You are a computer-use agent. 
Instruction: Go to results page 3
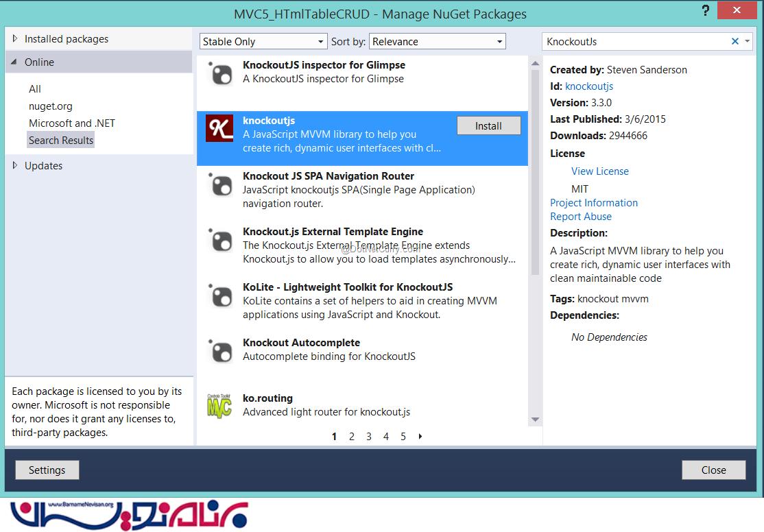[369, 437]
